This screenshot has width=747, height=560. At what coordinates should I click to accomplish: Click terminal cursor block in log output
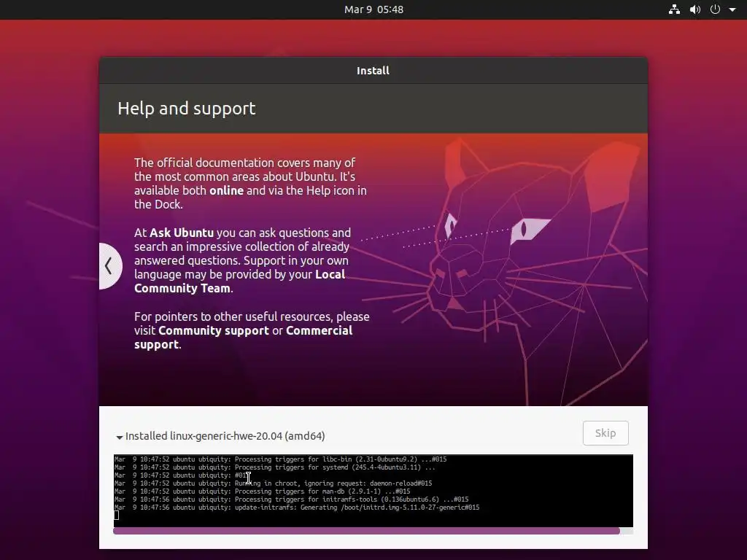[116, 516]
